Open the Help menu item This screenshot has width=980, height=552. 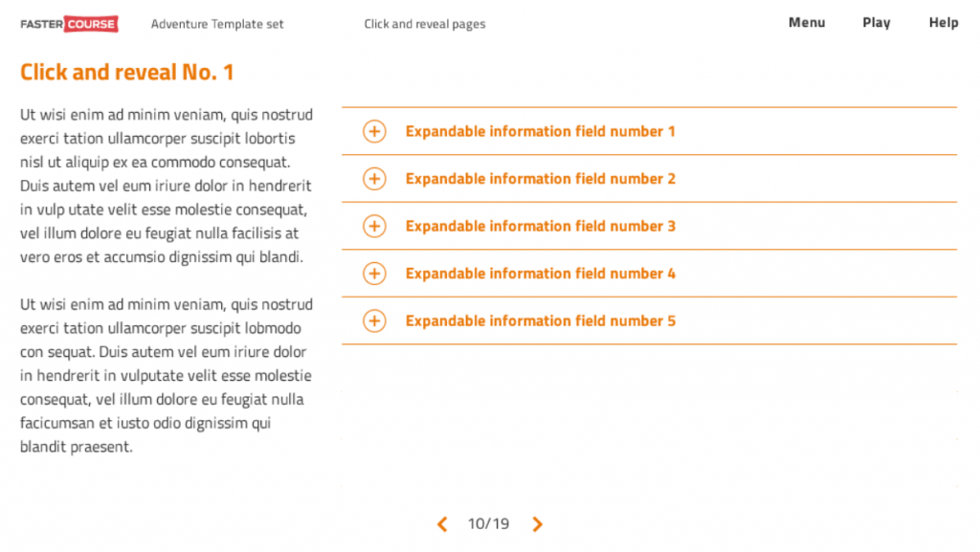943,23
